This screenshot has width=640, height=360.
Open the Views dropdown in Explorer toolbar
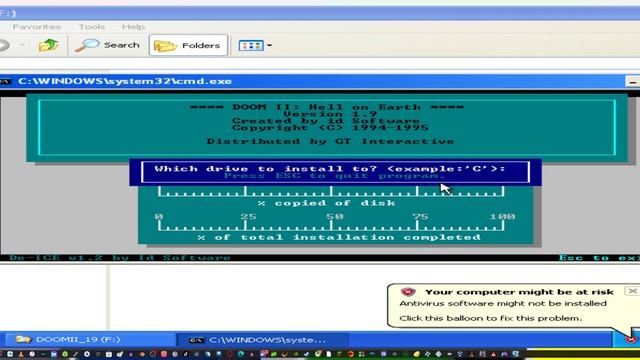pos(255,45)
